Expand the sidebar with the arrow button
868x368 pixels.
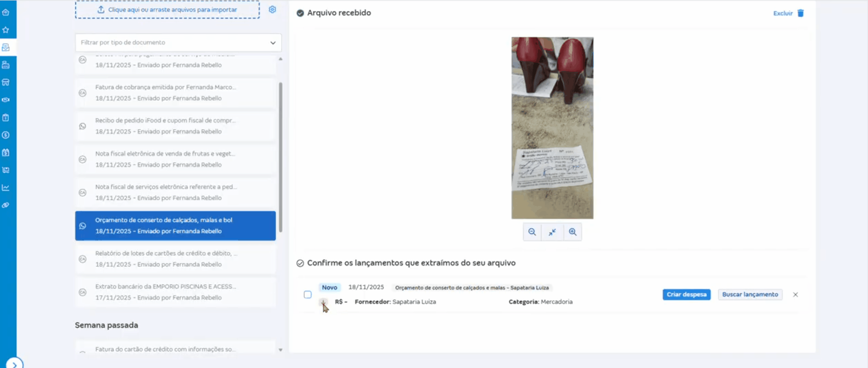click(x=14, y=364)
